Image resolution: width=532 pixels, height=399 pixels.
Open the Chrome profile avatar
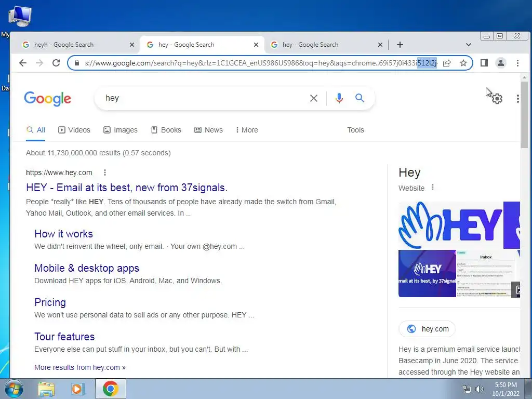tap(501, 63)
